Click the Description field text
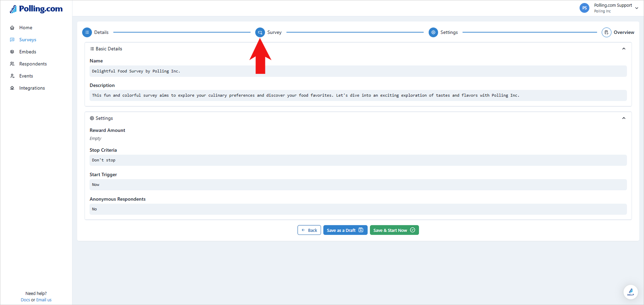644x305 pixels. coord(358,96)
